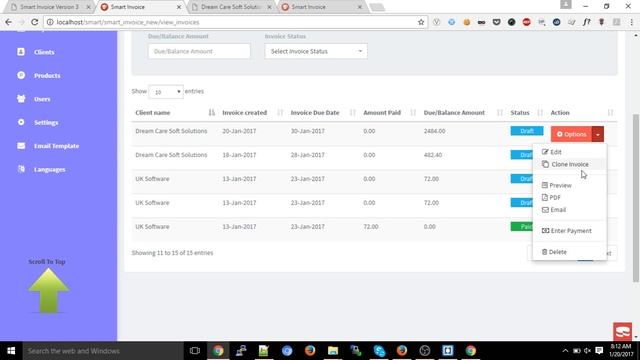The image size is (640, 360).
Task: Sort by Amount Paid column
Action: 389,113
